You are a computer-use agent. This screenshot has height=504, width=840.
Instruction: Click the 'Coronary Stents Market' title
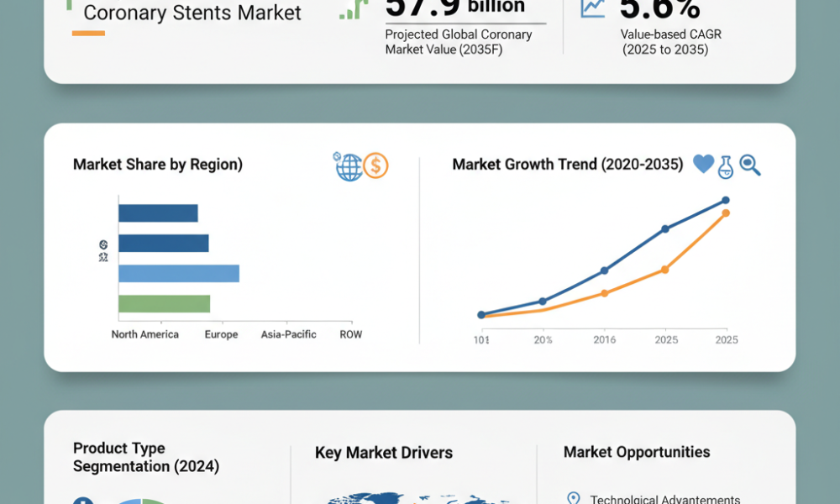tap(192, 13)
